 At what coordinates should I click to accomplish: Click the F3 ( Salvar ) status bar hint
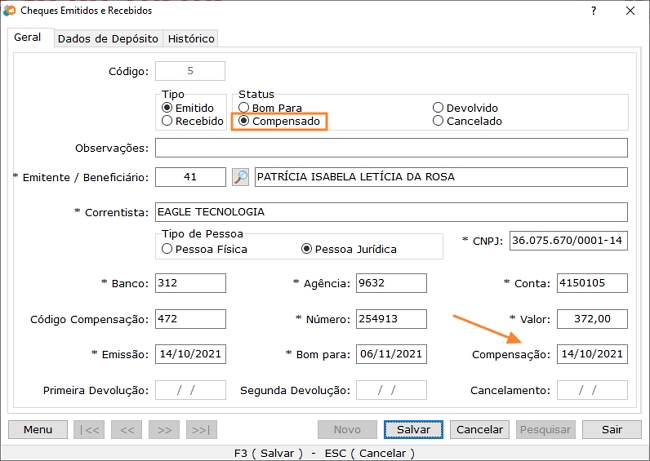268,453
